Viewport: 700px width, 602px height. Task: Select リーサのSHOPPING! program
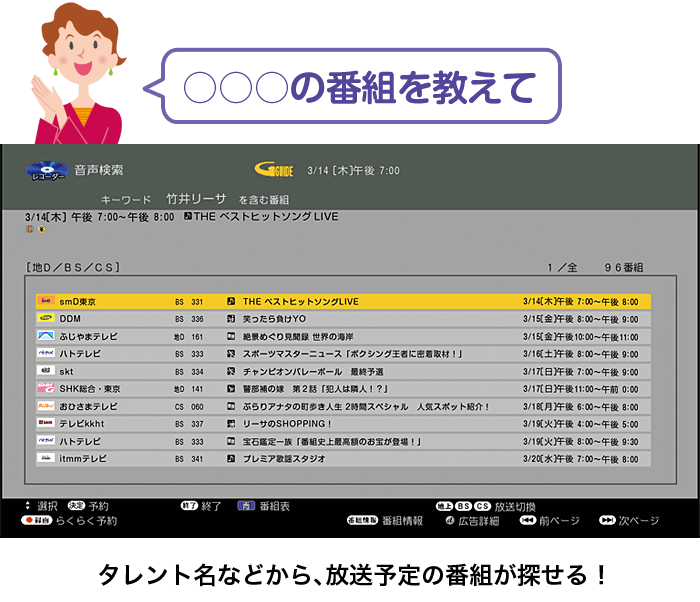pos(343,423)
